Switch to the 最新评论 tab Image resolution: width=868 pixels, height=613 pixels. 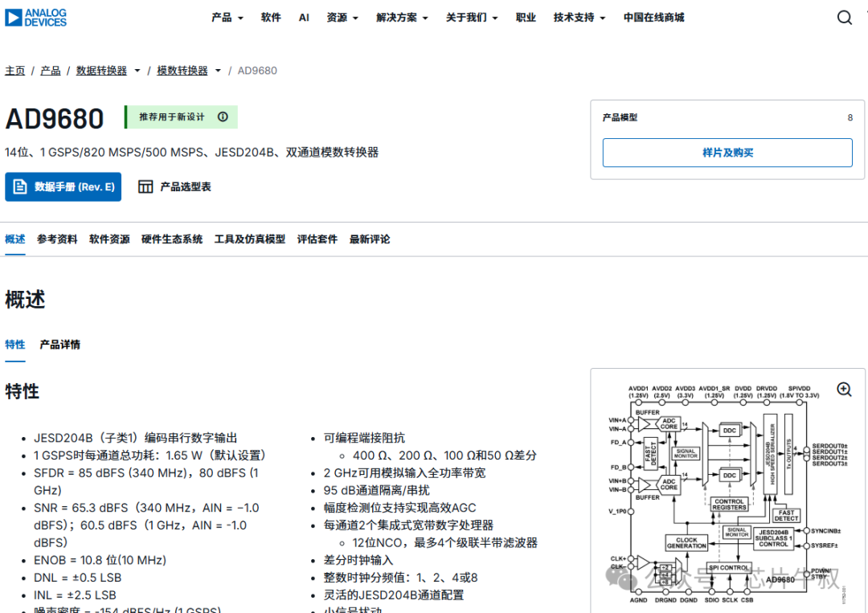click(369, 239)
